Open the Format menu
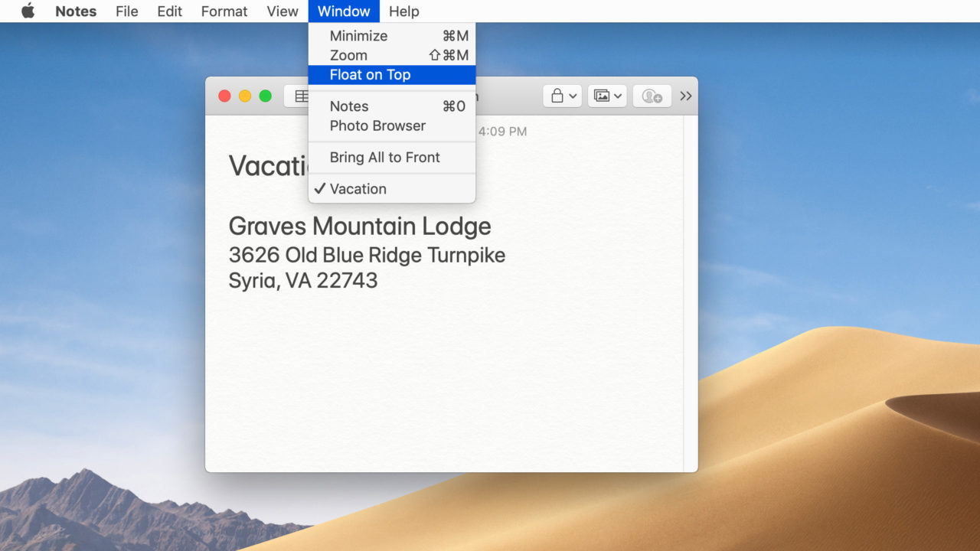This screenshot has height=551, width=980. pos(224,11)
